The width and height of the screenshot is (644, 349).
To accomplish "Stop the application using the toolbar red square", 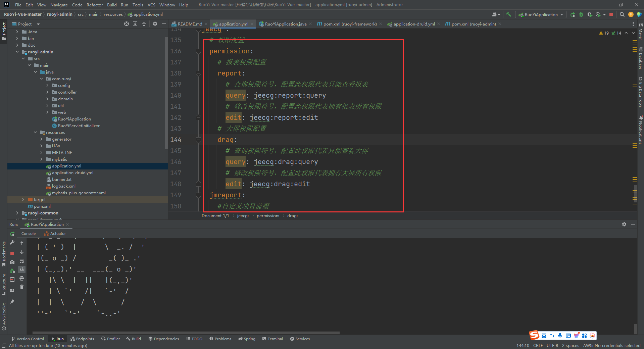I will point(611,14).
